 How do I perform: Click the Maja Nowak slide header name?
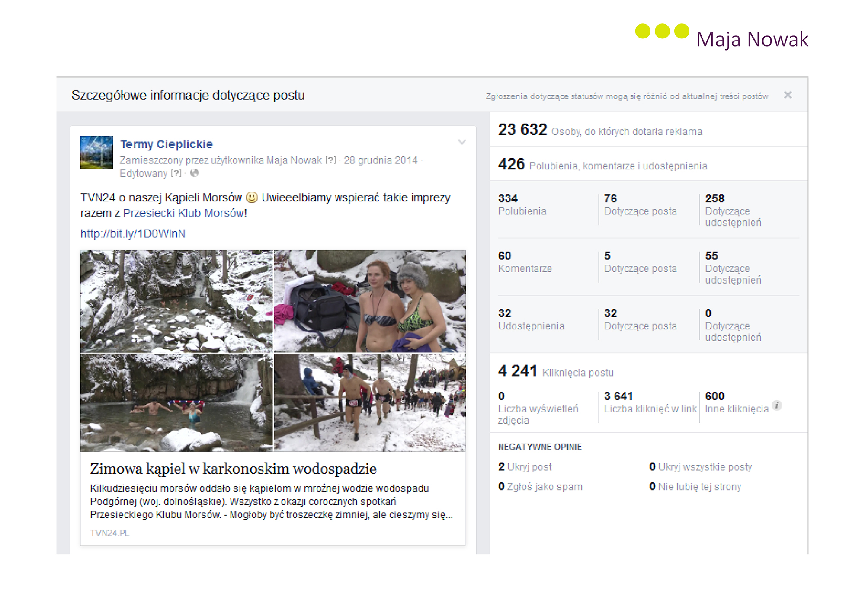(x=752, y=39)
